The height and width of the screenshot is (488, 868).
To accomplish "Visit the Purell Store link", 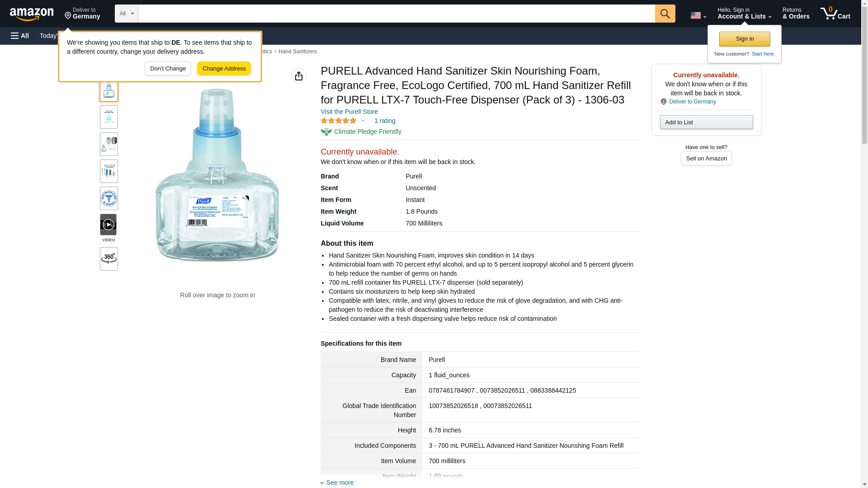I will pyautogui.click(x=349, y=112).
